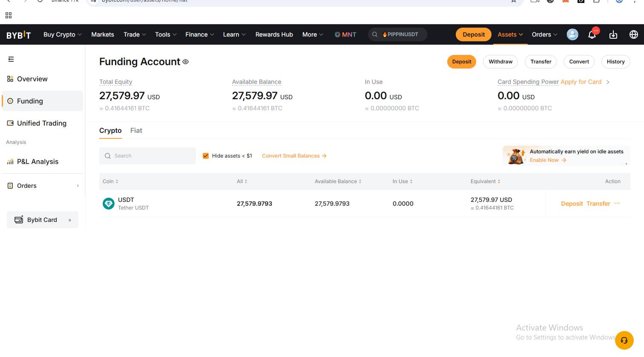Open the language globe icon
The image size is (644, 357).
634,35
